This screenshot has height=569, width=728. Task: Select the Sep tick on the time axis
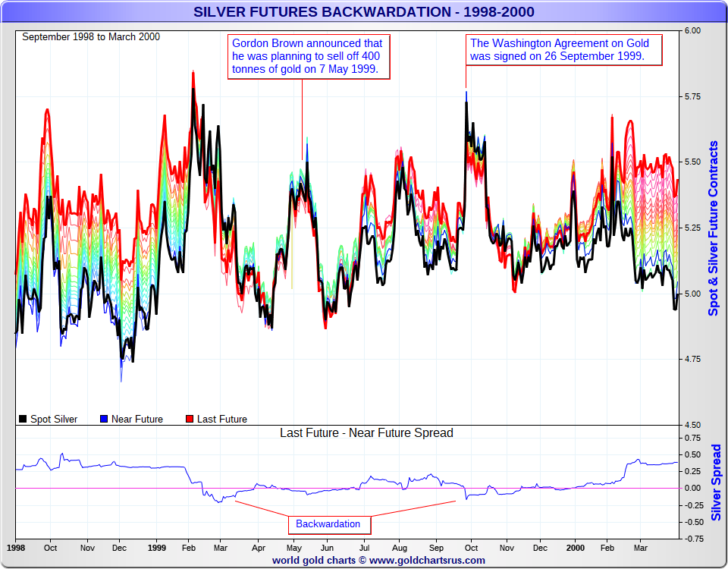coord(437,548)
